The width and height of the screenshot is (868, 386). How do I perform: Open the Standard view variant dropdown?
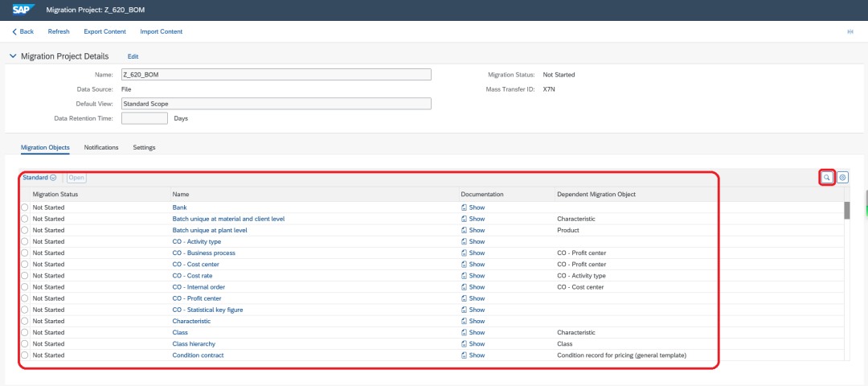point(40,177)
